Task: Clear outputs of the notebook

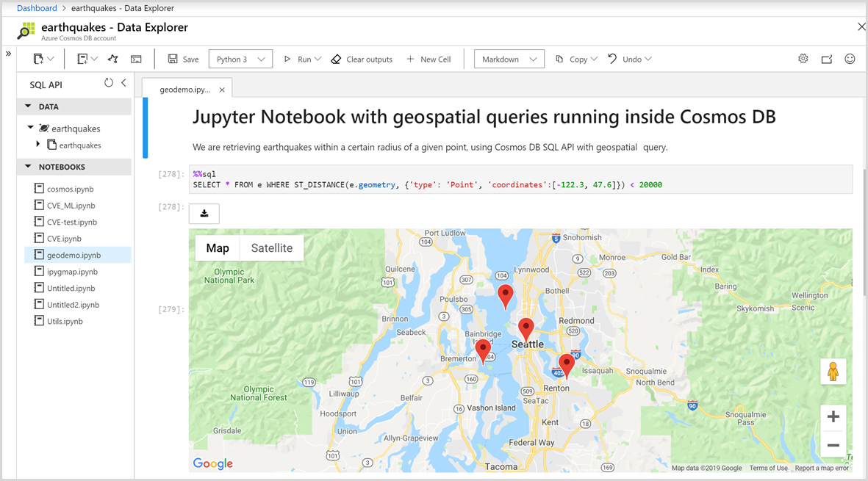Action: 362,59
